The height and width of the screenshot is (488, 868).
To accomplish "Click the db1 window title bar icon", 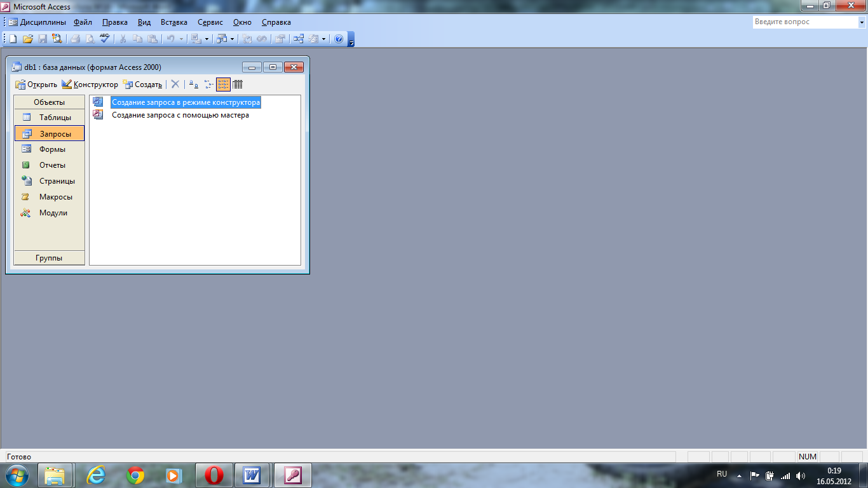I will pos(17,67).
